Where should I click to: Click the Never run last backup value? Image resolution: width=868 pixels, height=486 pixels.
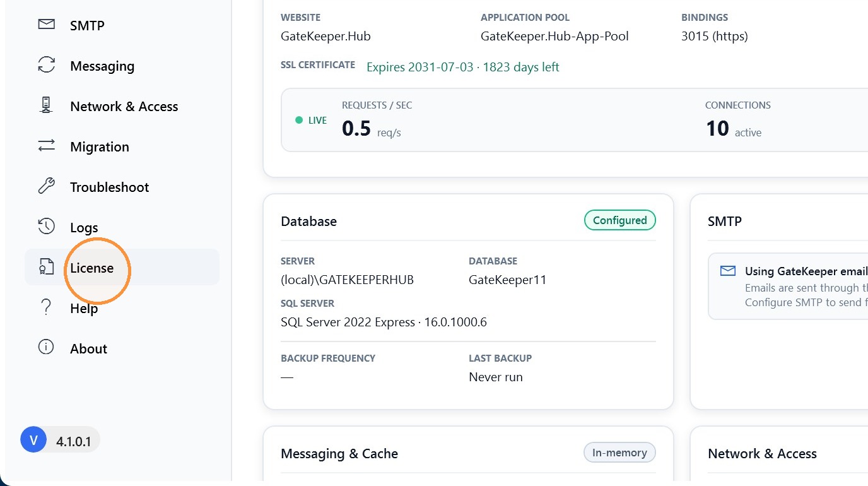click(496, 377)
